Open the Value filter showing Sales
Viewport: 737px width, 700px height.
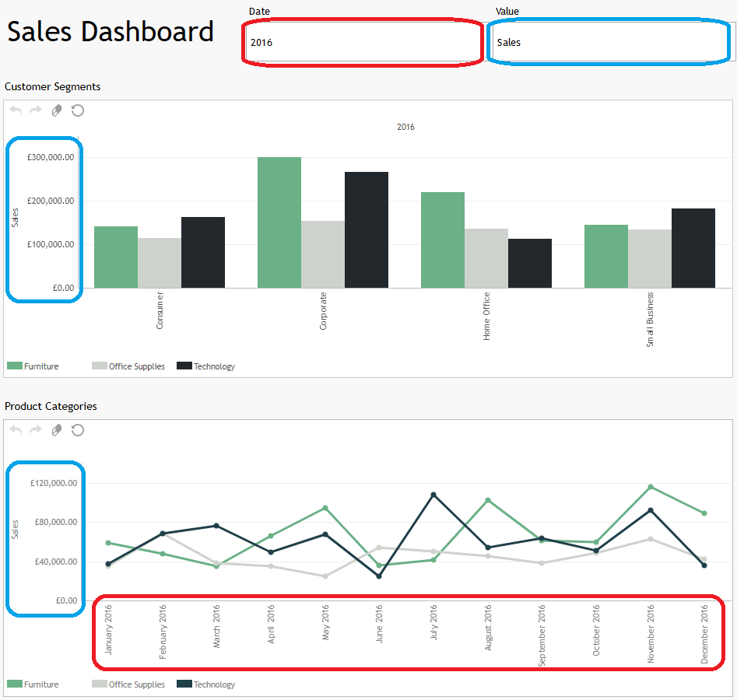[x=609, y=42]
